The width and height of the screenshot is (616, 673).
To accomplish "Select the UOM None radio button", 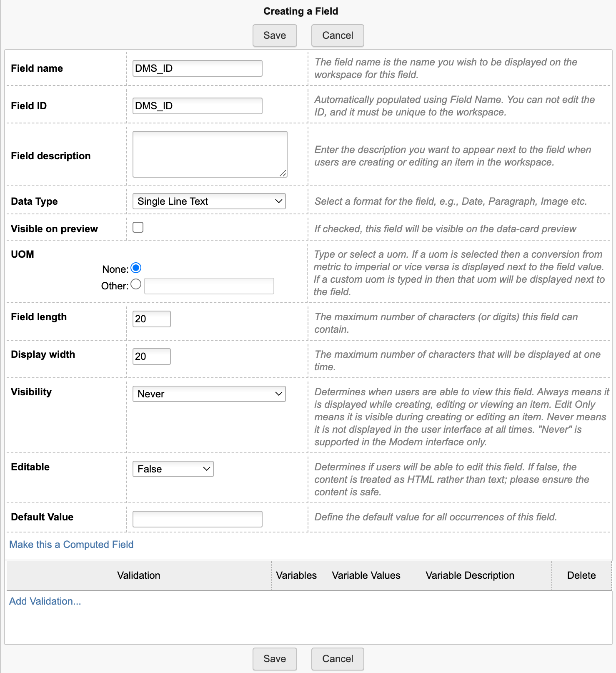I will point(136,268).
